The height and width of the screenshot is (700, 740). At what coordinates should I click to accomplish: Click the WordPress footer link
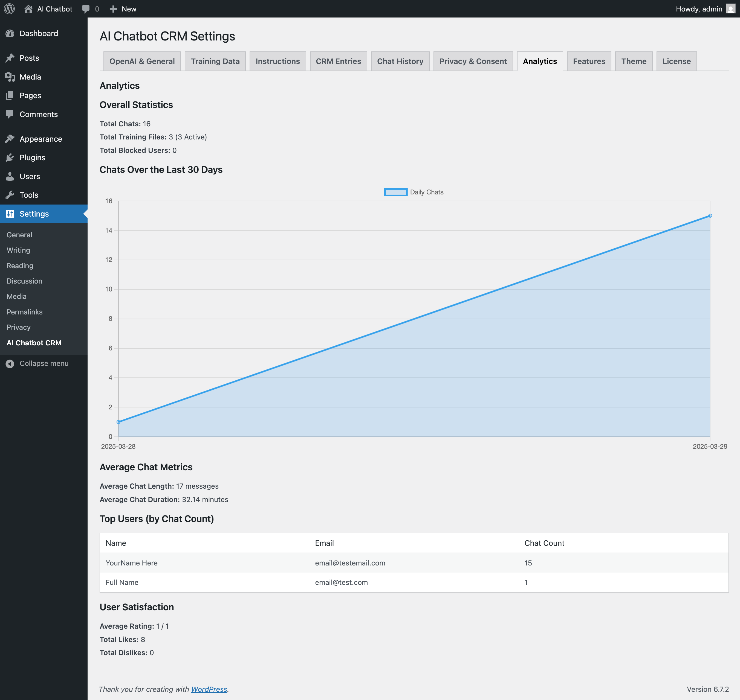point(209,689)
